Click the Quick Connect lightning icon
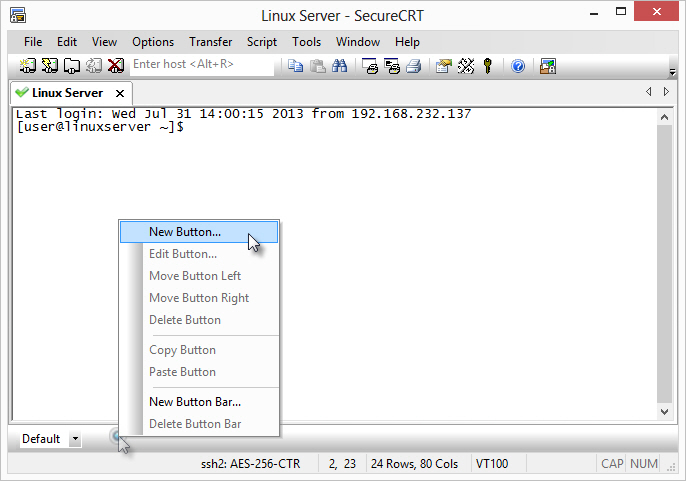The height and width of the screenshot is (481, 686). tap(49, 66)
